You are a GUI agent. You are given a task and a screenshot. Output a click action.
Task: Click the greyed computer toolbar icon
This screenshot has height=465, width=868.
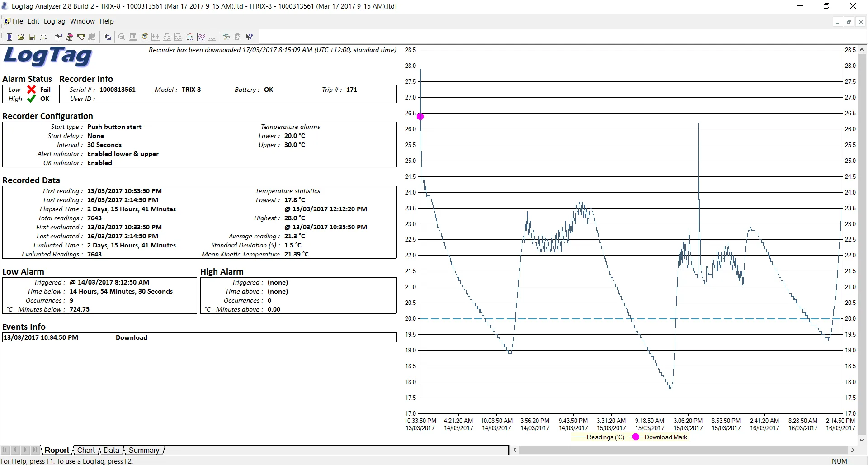tap(92, 37)
